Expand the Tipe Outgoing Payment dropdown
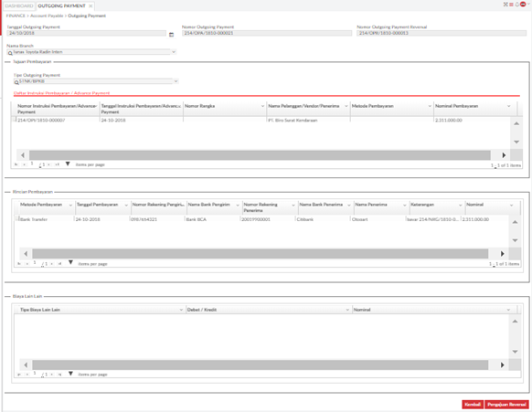Viewport: 532px width, 412px height. coord(176,81)
